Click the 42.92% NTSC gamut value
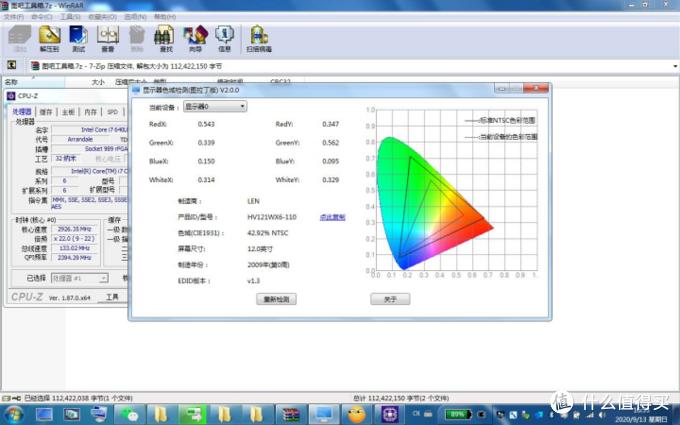680x425 pixels. (268, 233)
